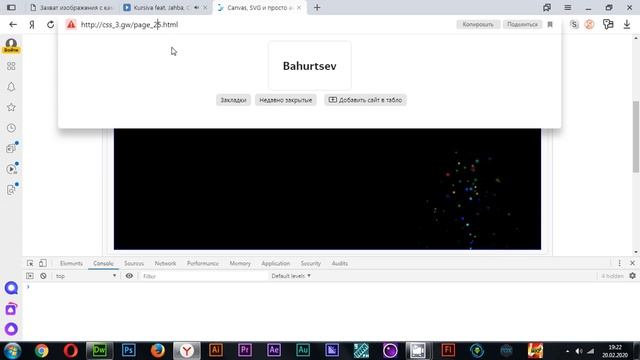
Task: Toggle the live expression eye icon
Action: 129,276
